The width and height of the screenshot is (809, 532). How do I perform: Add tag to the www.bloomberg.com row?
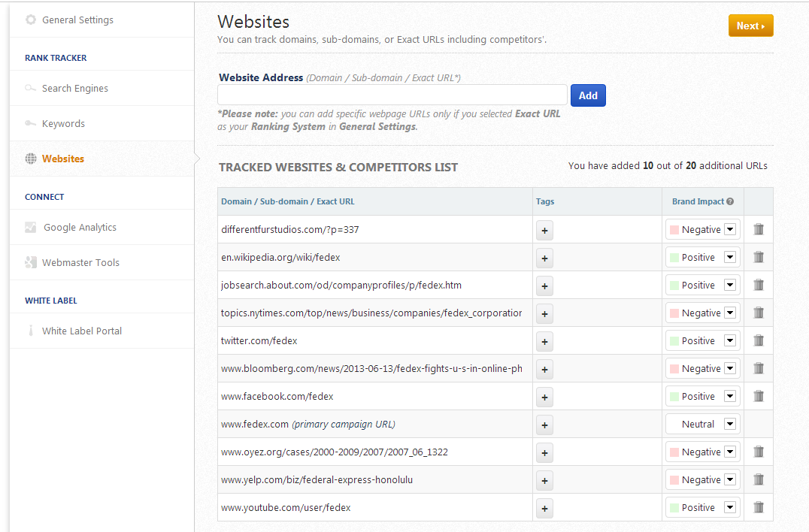pos(545,370)
